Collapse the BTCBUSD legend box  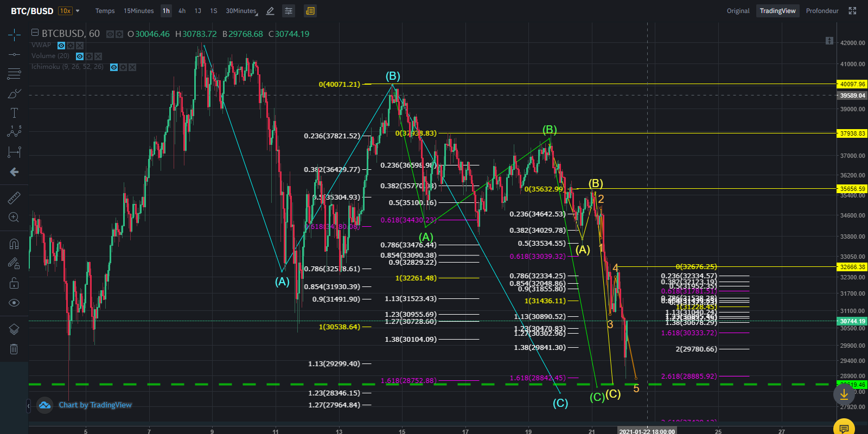coord(35,33)
